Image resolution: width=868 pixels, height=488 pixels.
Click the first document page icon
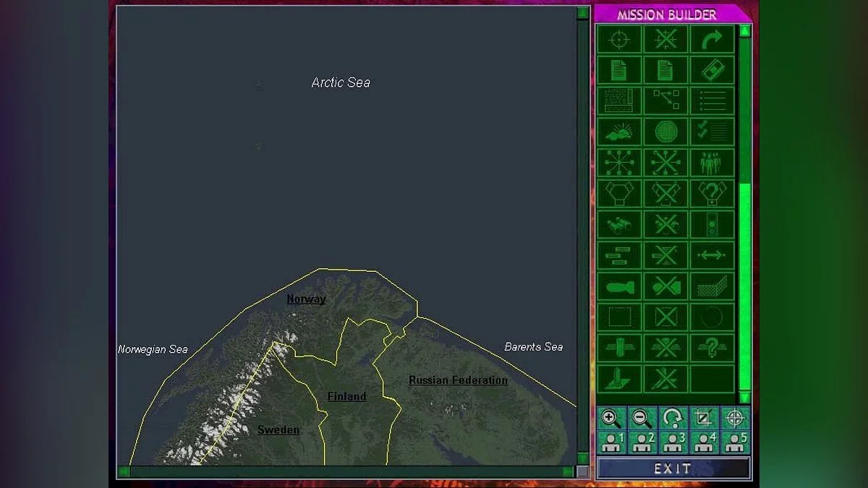619,70
